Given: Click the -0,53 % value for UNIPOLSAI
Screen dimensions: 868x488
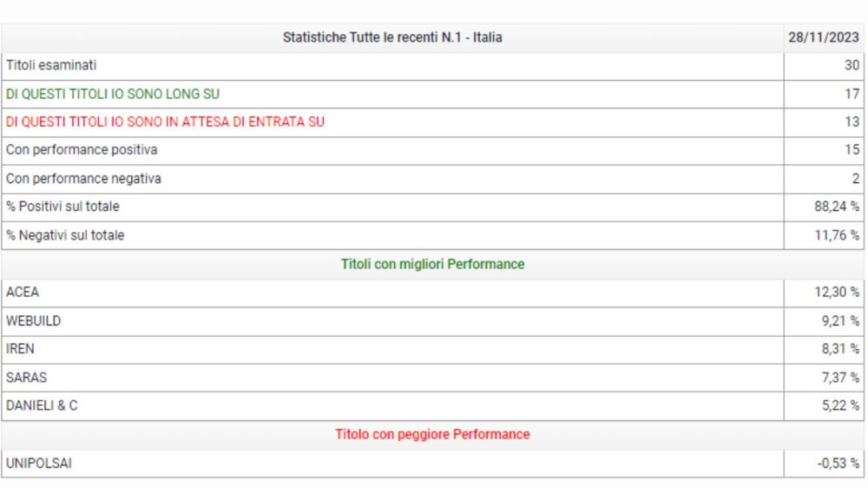Looking at the screenshot, I should point(838,464).
